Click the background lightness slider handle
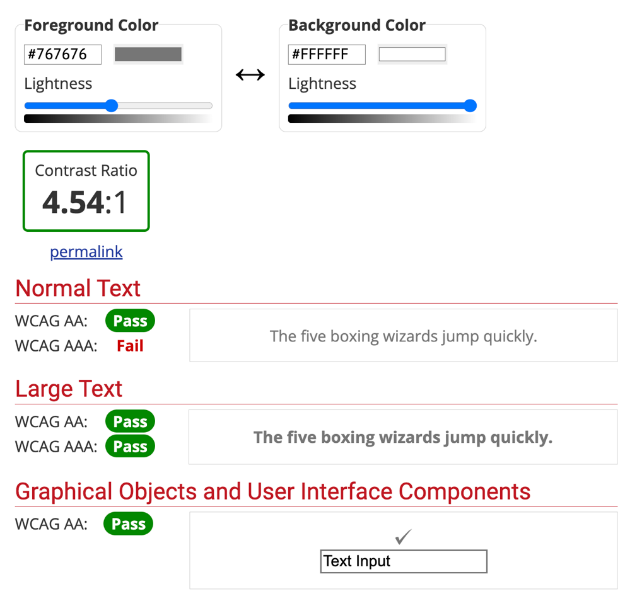Screen dimensions: 625x606 (x=470, y=105)
